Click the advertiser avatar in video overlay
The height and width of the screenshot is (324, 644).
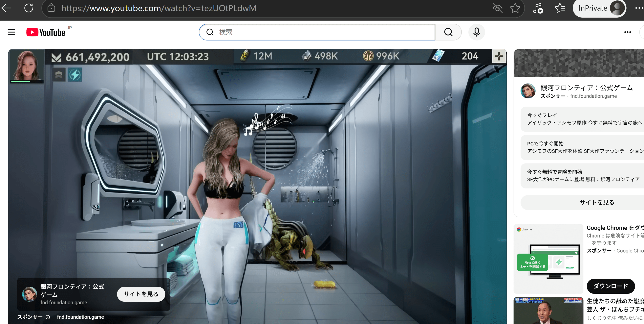coord(30,294)
